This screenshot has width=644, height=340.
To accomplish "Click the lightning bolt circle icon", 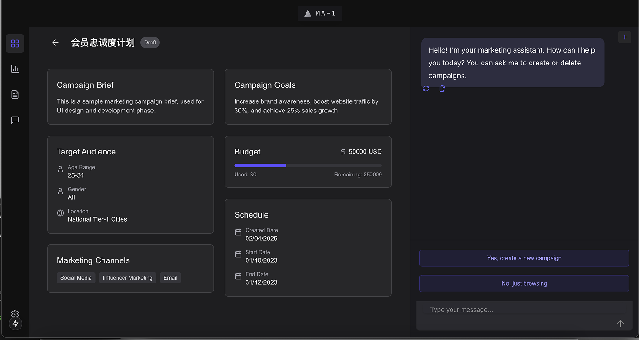I will click(16, 324).
